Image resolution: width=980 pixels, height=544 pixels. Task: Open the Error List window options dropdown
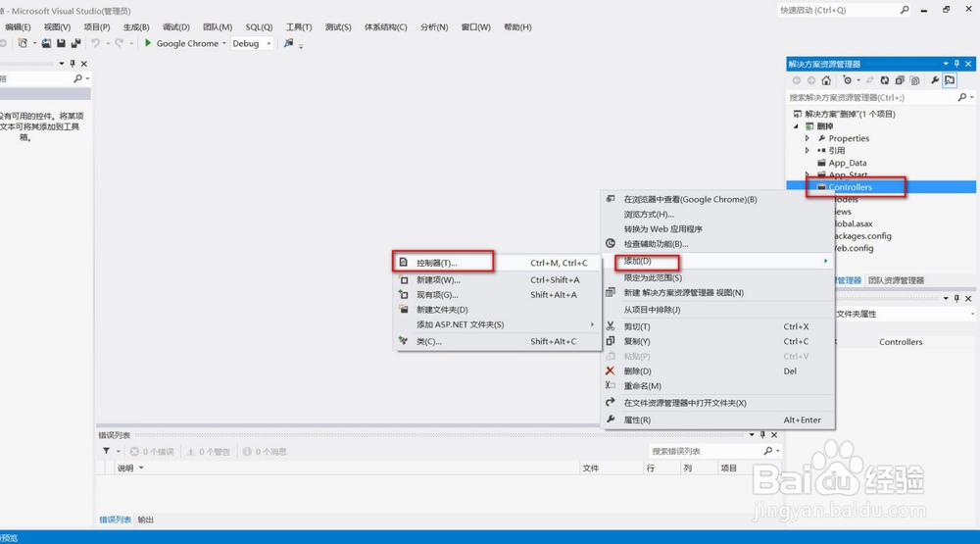pyautogui.click(x=752, y=434)
